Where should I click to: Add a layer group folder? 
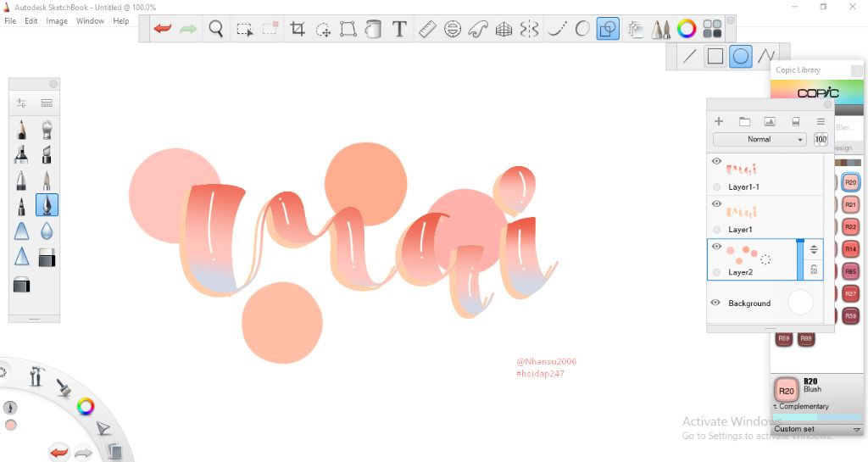coord(744,121)
